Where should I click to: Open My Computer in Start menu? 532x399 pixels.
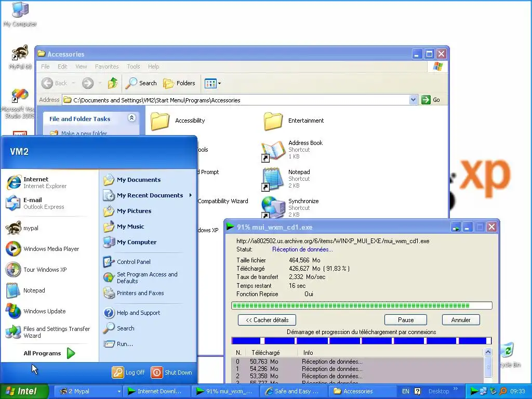coord(130,242)
